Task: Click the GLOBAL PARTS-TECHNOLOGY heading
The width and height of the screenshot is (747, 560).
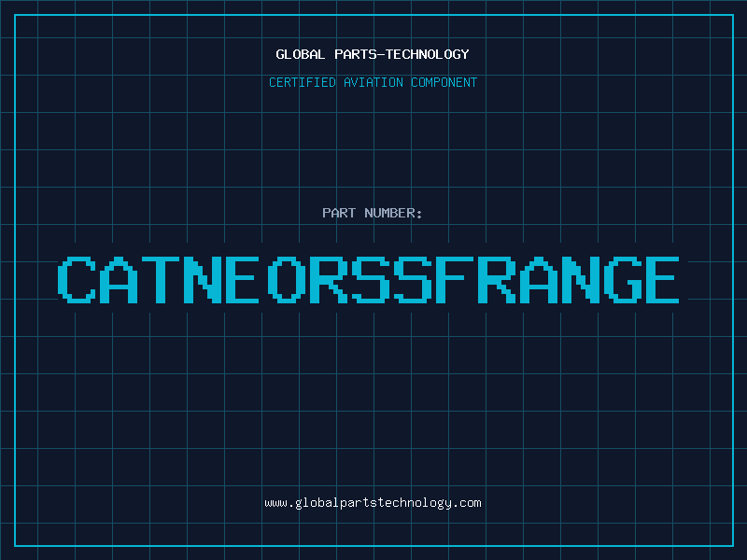Action: click(x=373, y=54)
